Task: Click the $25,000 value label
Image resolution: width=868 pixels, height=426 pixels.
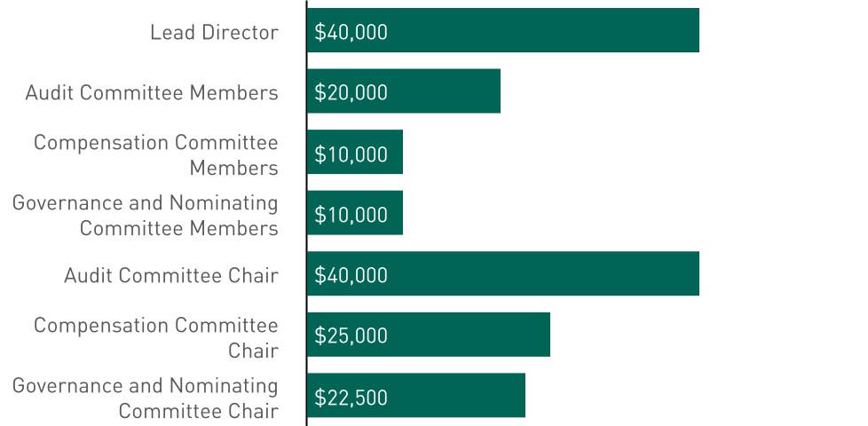Action: 351,335
